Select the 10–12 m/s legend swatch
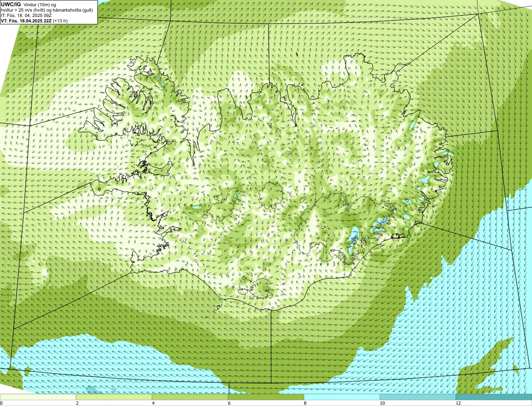The image size is (532, 406). point(418,397)
